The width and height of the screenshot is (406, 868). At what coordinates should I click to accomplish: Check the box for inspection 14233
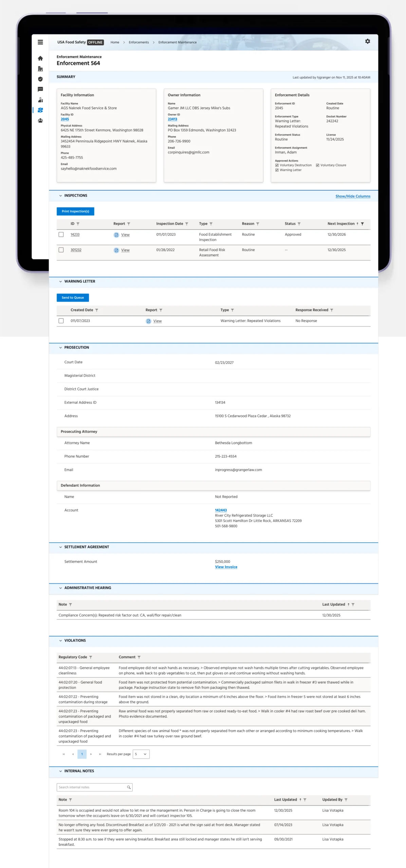click(x=61, y=234)
